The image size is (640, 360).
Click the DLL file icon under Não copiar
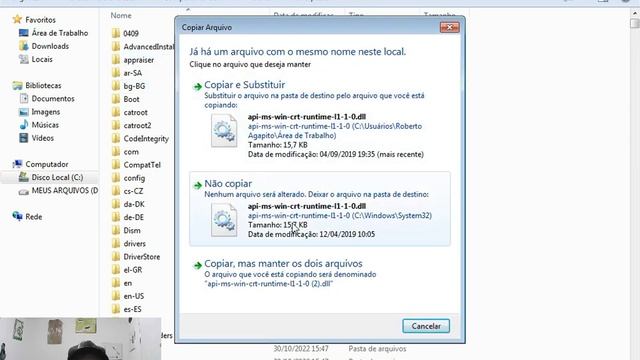[x=224, y=220]
